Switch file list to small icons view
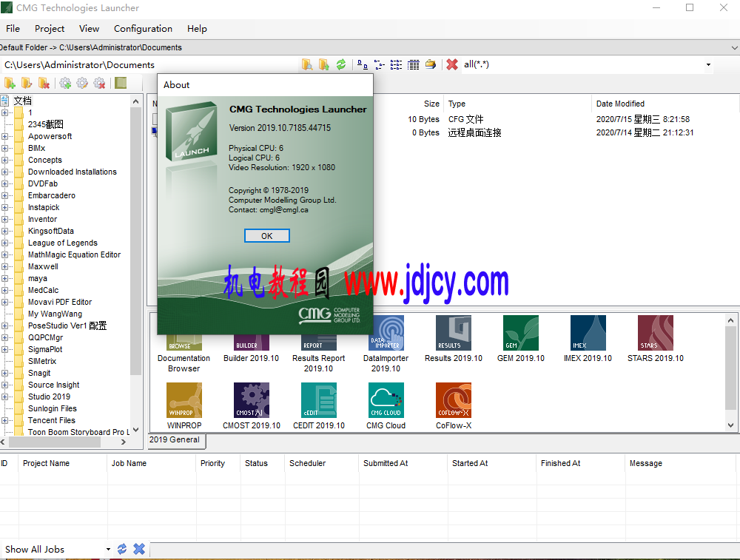The height and width of the screenshot is (560, 740). point(380,64)
